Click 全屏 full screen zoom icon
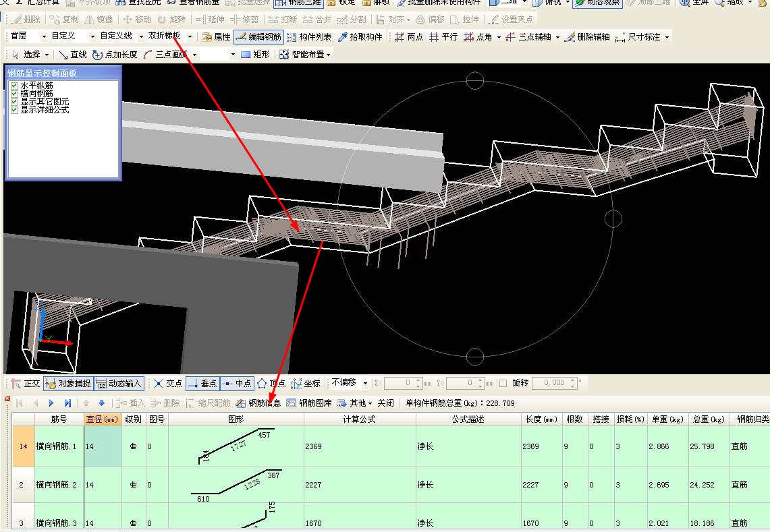The image size is (770, 532). pos(684,3)
